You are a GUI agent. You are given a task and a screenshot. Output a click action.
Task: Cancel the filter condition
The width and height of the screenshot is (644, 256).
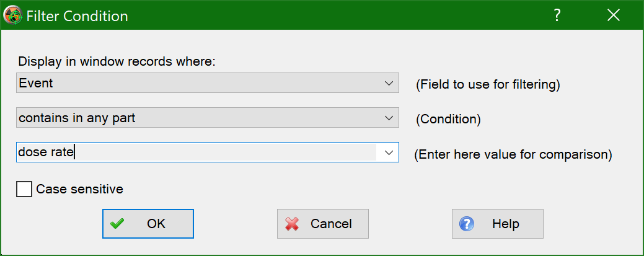[x=323, y=224]
